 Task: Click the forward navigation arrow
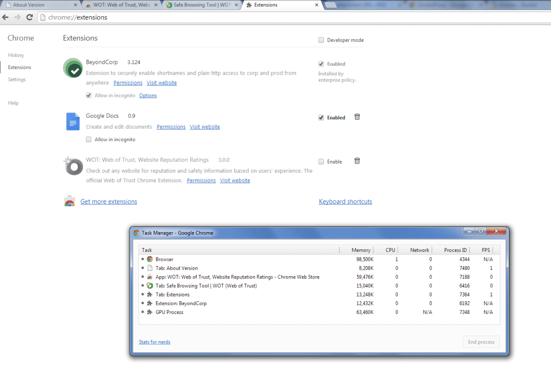17,17
